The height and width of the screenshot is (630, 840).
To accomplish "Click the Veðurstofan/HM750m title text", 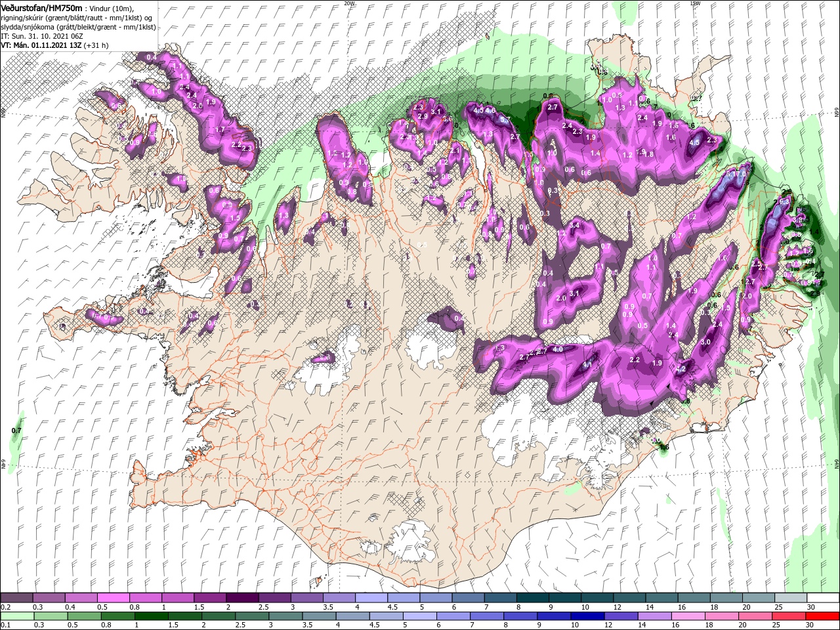I will coord(41,7).
